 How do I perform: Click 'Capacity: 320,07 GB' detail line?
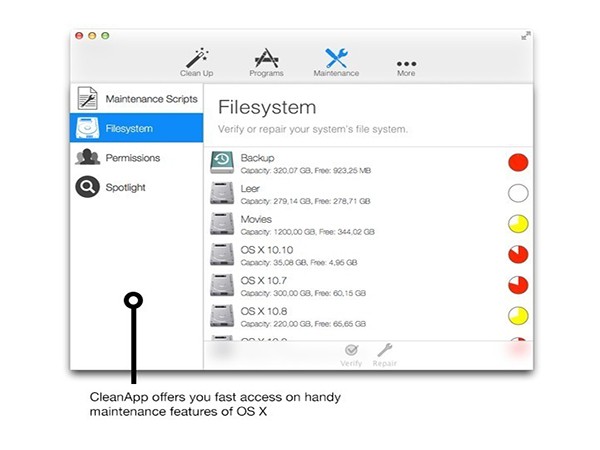pos(306,171)
